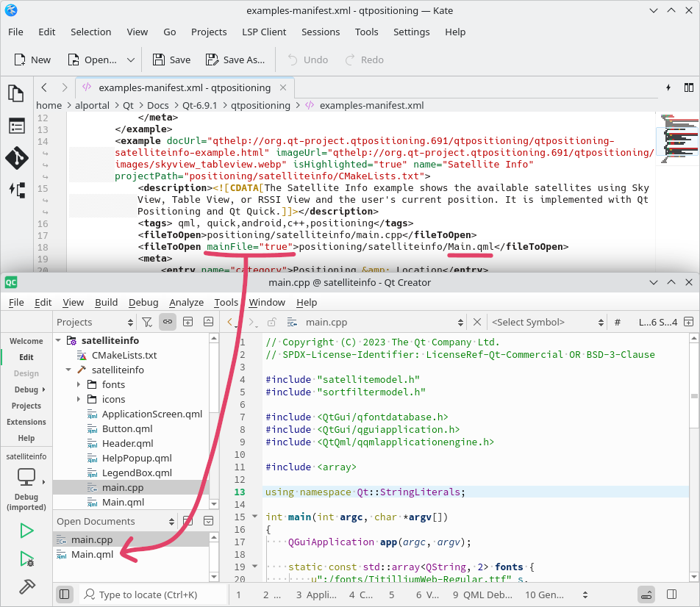Click the file lock writable icon
Screen dimensions: 700x607
tap(272, 323)
